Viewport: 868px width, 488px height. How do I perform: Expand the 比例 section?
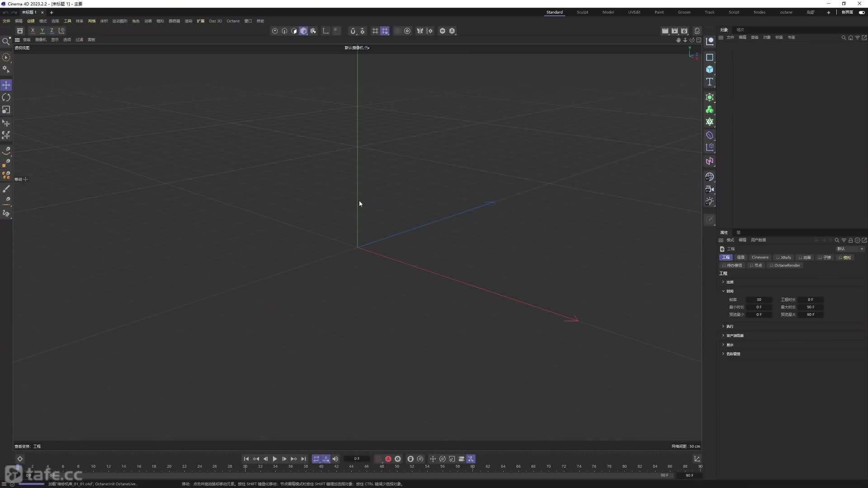coord(730,282)
